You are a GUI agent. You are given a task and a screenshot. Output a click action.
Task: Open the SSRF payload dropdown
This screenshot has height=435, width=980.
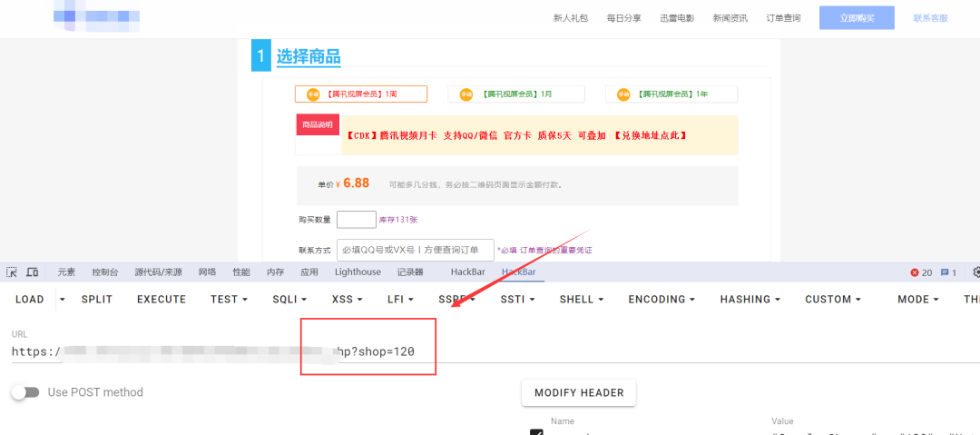[x=456, y=299]
